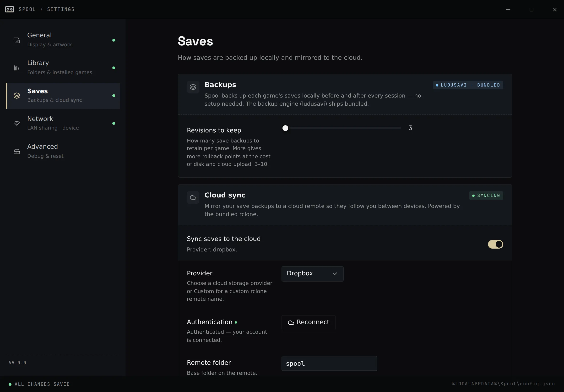Turn off Sync saves to the cloud toggle
The height and width of the screenshot is (392, 564).
[x=495, y=244]
